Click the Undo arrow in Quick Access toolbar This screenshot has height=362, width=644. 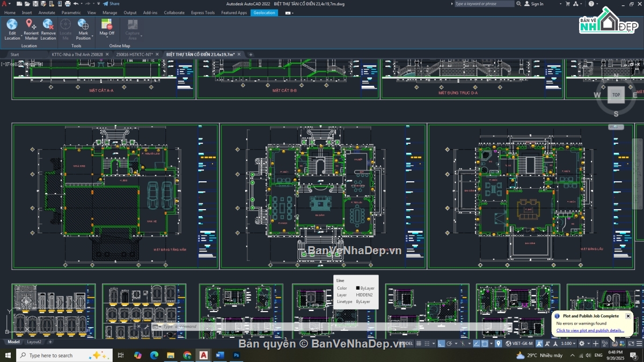76,4
